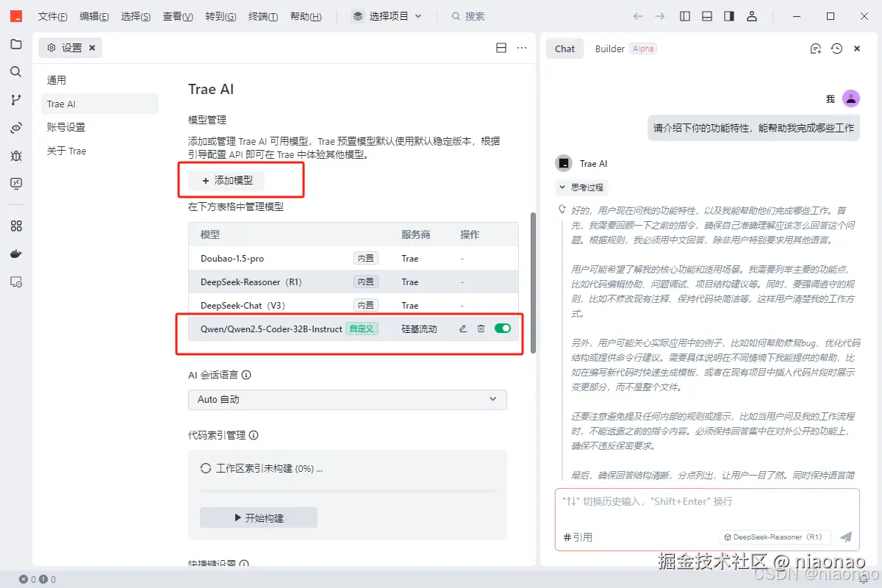Open the AI session language dropdown
Screen dimensions: 882x588
pos(347,399)
